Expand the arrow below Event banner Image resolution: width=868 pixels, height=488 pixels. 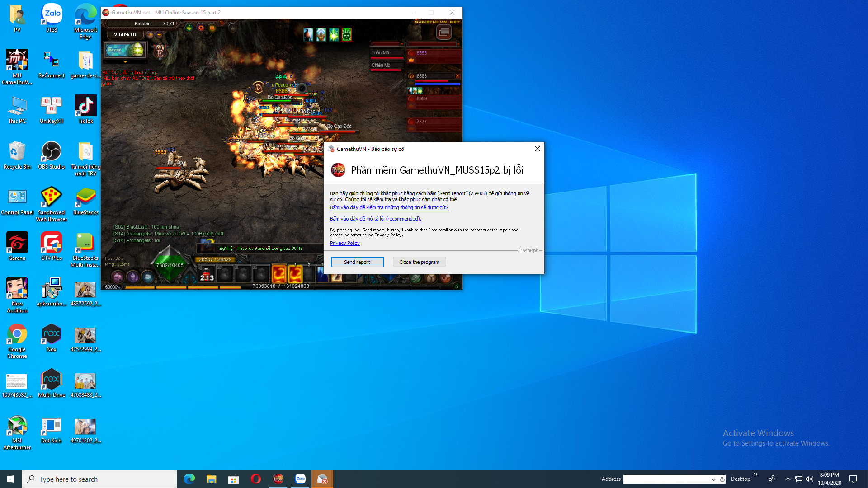coord(125,62)
